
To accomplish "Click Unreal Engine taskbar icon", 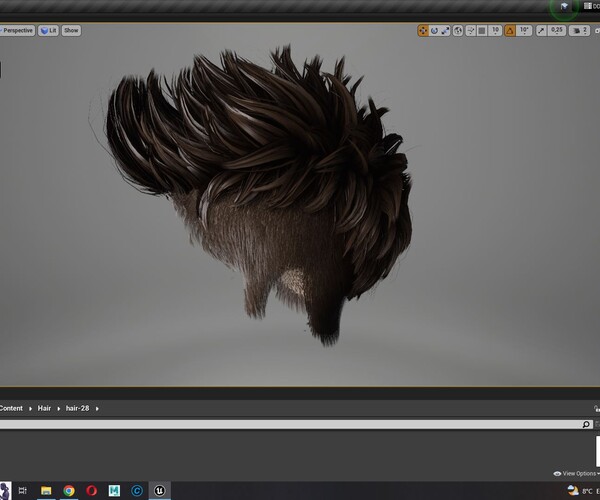I will pos(160,490).
